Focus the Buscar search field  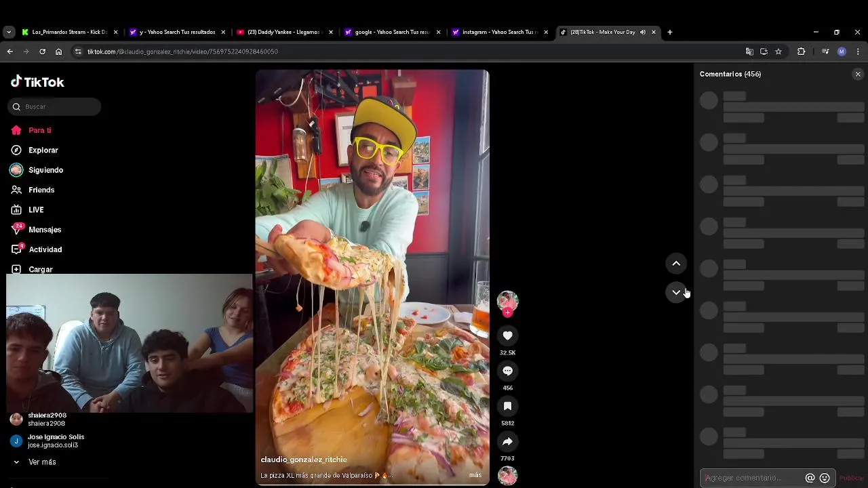[x=54, y=106]
